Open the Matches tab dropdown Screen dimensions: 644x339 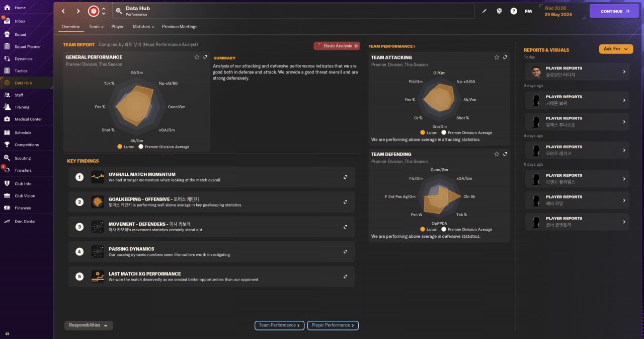coord(143,27)
